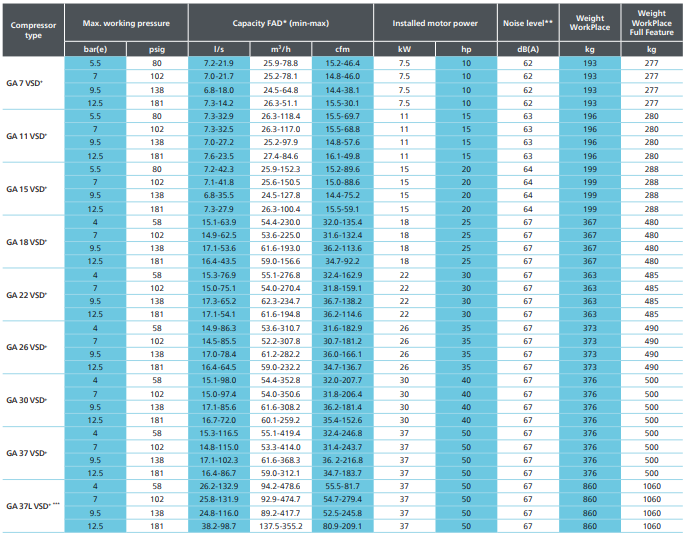Click the m³/h cell '24.5-64.8'
689x538 pixels.
[x=281, y=90]
